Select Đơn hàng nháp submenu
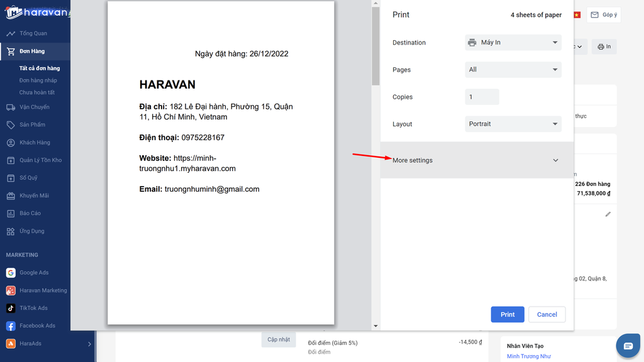The image size is (644, 362). tap(38, 80)
